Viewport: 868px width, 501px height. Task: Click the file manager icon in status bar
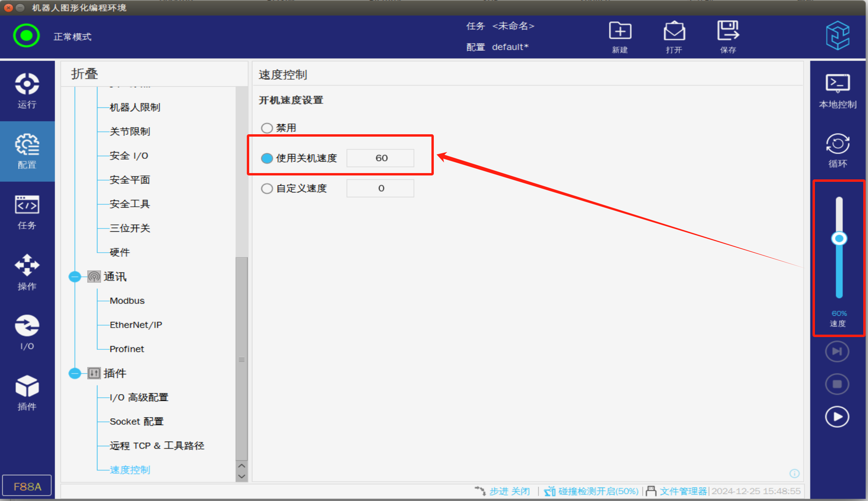coord(651,491)
